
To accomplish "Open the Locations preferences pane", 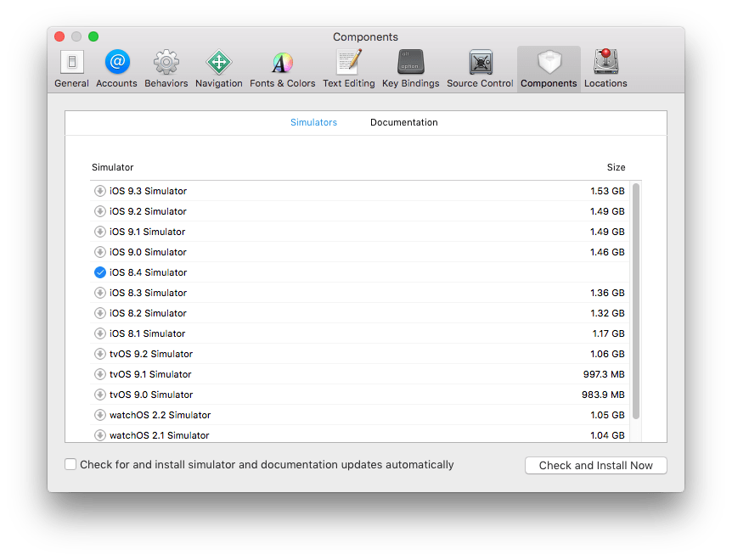I will [605, 69].
